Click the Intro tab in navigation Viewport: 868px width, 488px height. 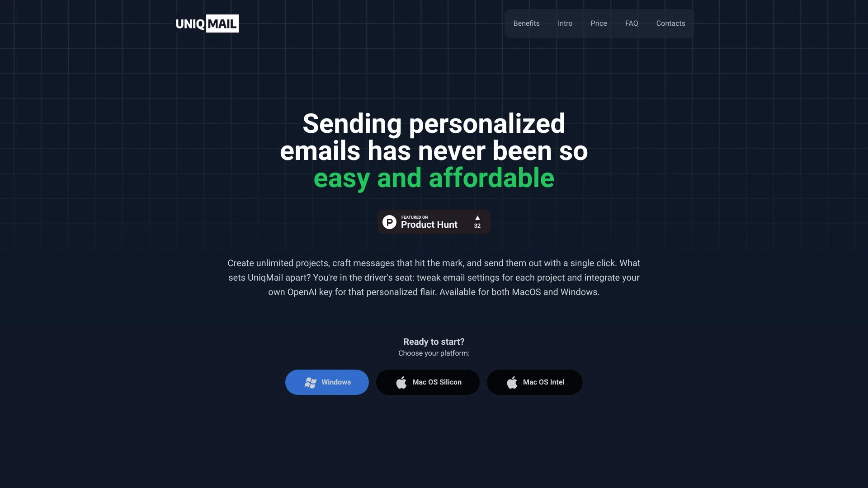point(565,23)
